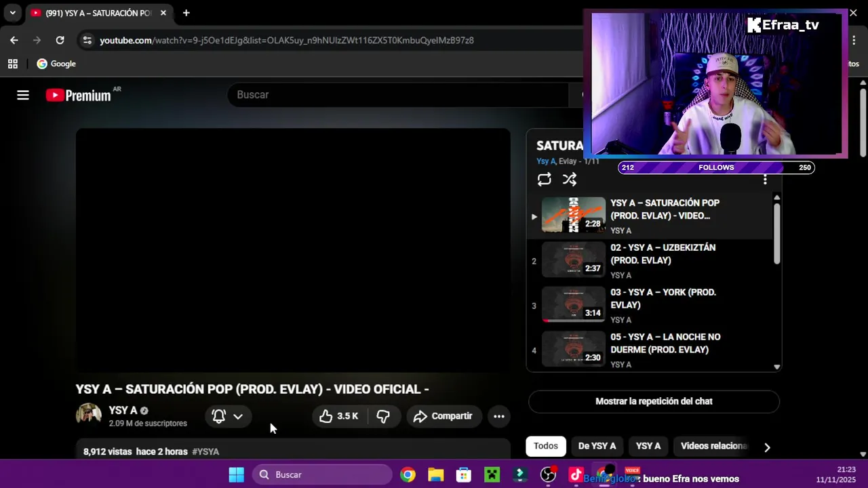Image resolution: width=868 pixels, height=488 pixels.
Task: Open Chrome apps grid in bookmarks bar
Action: pos(12,64)
